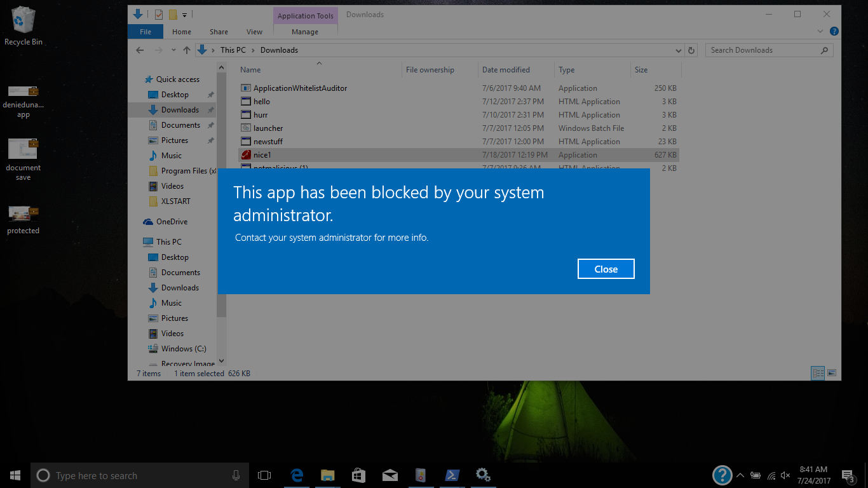Open Windows (C:) drive in navigation pane
This screenshot has width=868, height=488.
tap(177, 349)
